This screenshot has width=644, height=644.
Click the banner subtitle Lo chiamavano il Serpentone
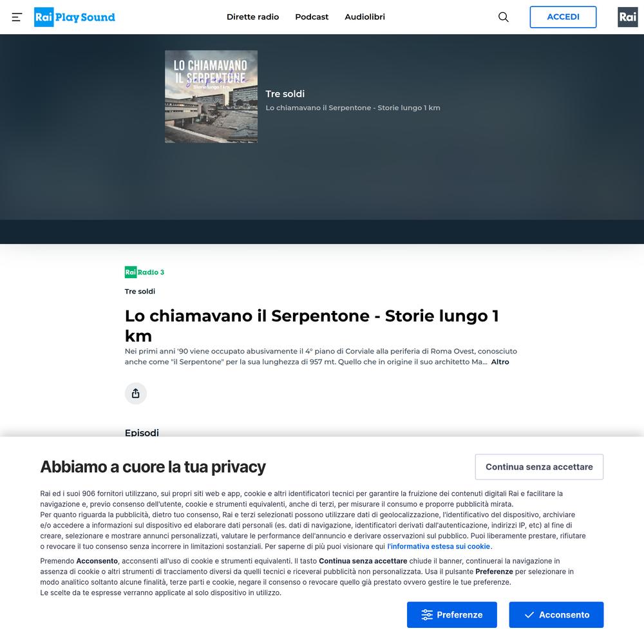point(353,108)
